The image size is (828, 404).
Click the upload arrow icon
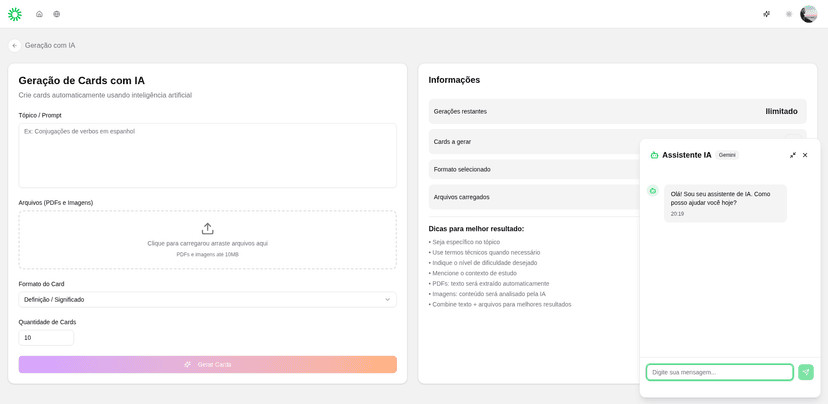pyautogui.click(x=207, y=228)
